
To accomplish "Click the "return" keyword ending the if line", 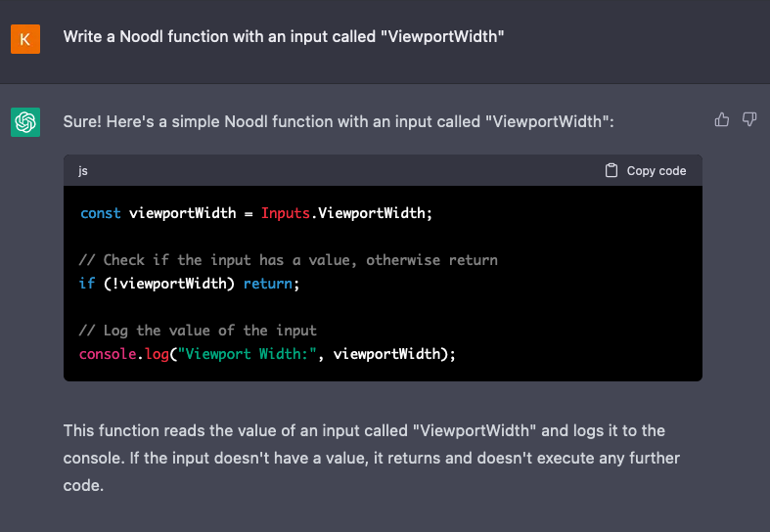I will [x=267, y=284].
